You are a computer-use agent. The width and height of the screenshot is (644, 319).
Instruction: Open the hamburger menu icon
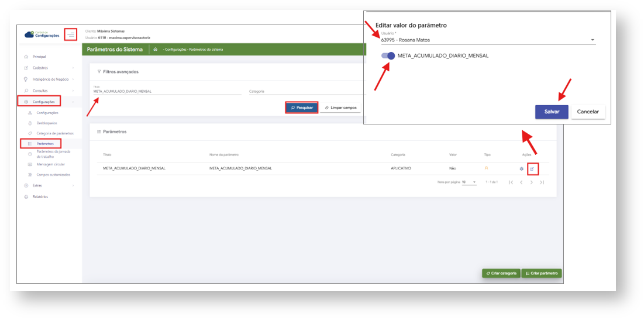[x=71, y=34]
